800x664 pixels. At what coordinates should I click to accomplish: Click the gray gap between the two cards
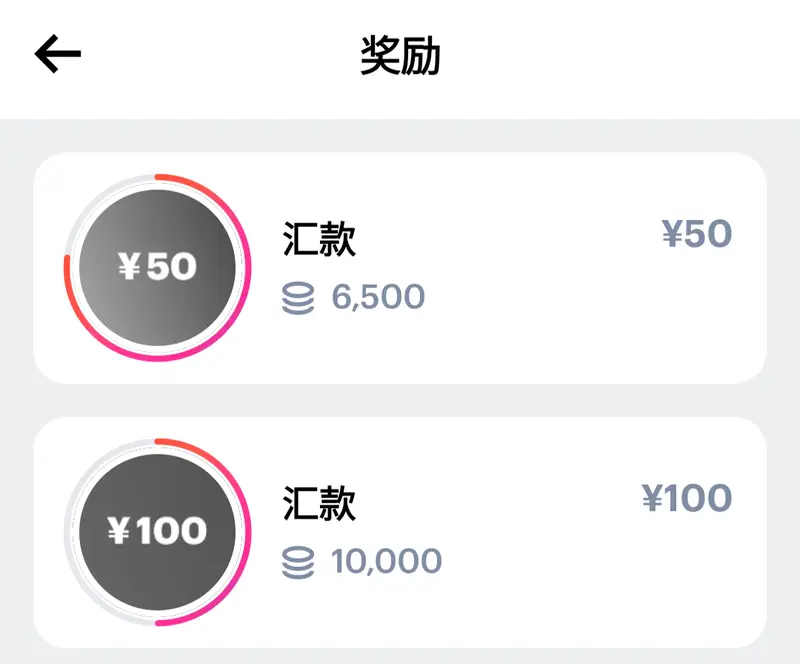(400, 400)
